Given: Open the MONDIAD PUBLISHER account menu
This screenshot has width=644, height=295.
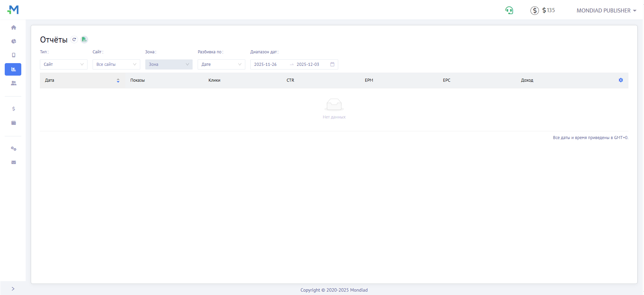Looking at the screenshot, I should (606, 10).
